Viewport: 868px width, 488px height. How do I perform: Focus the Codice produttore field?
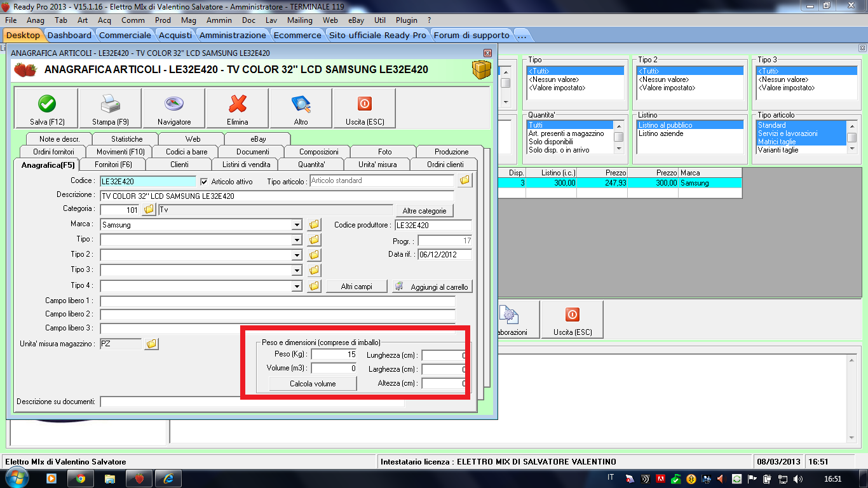[433, 225]
